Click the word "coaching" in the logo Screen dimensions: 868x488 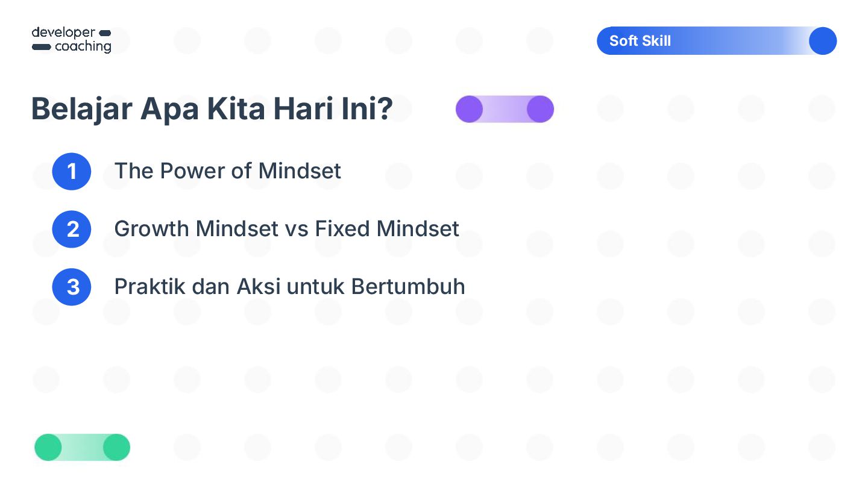(83, 47)
